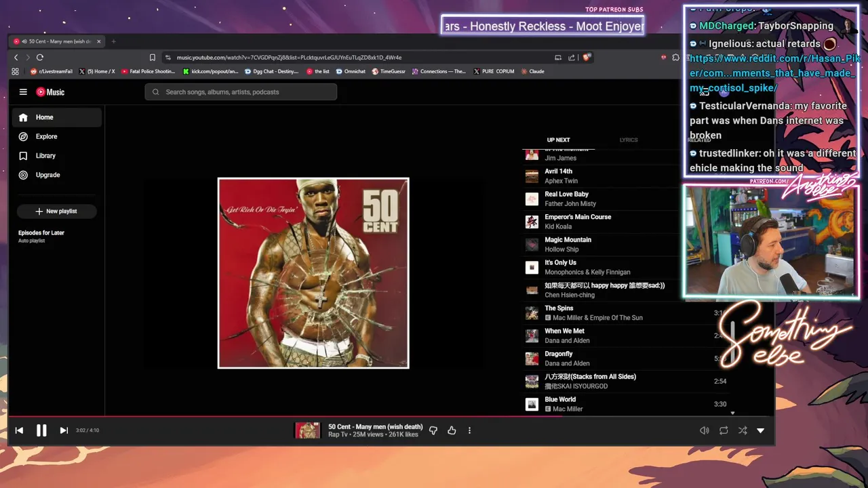This screenshot has width=868, height=488.
Task: Open Home / X bookmark
Action: point(97,71)
